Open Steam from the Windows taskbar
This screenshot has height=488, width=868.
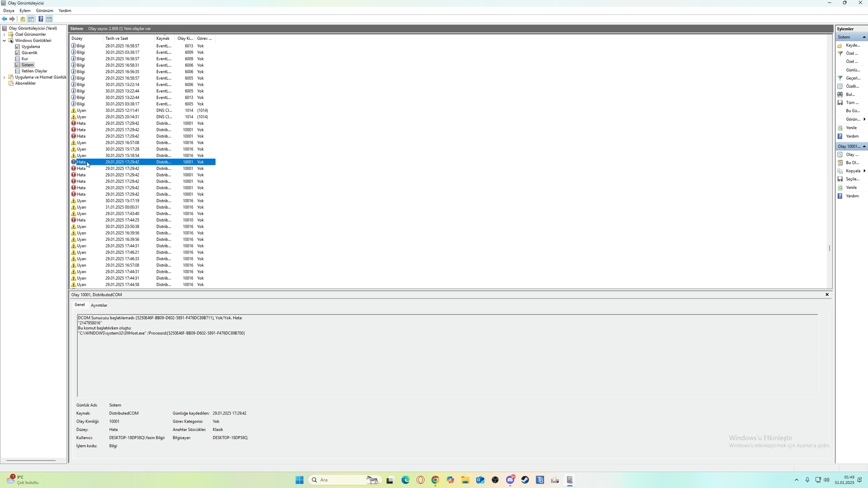(x=525, y=480)
